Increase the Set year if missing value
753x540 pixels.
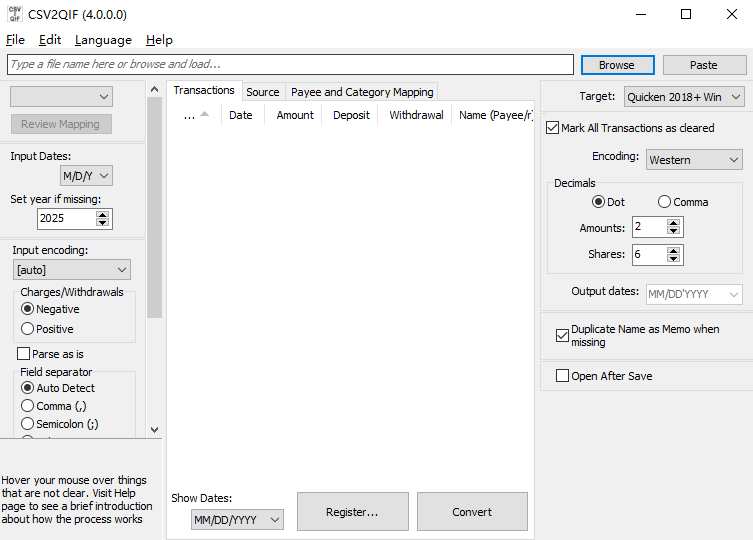103,213
